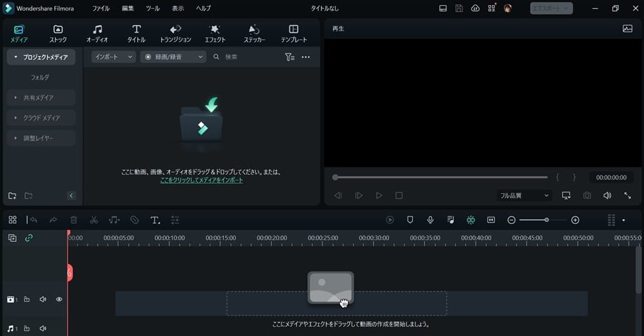Play the preview
644x336 pixels.
[x=379, y=196]
